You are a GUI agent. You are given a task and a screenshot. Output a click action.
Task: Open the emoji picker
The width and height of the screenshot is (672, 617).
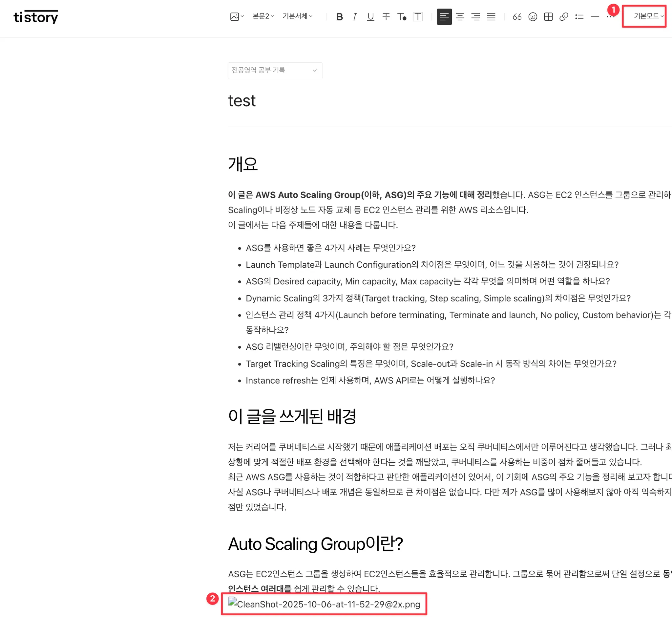click(x=533, y=17)
